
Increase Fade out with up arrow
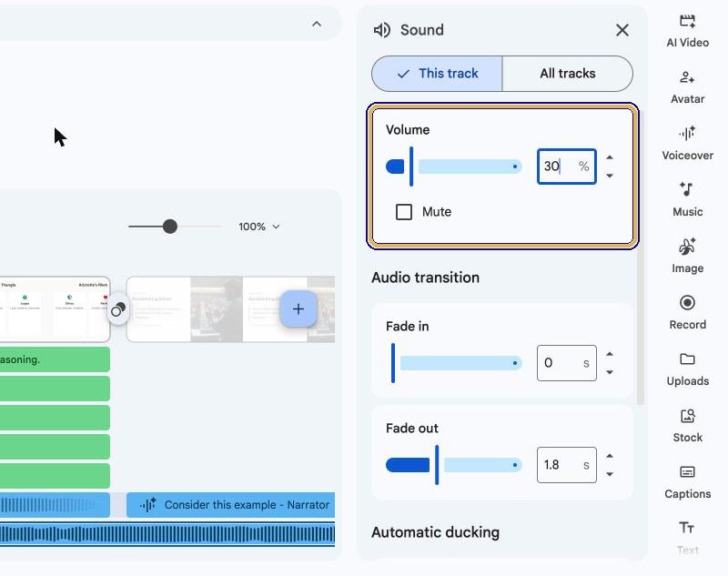coord(610,456)
